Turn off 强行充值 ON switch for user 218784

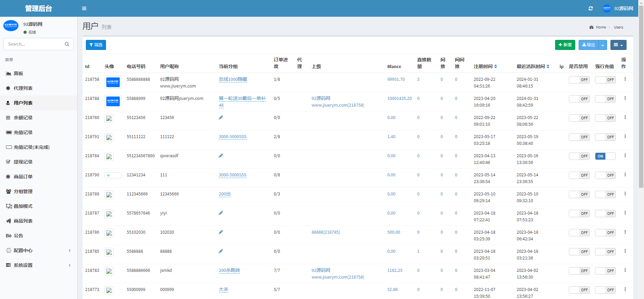(605, 156)
